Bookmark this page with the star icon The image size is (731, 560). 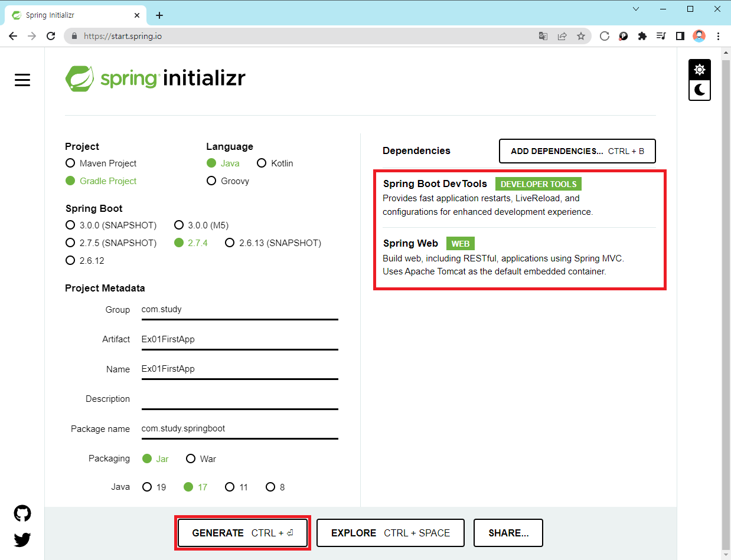(x=581, y=36)
